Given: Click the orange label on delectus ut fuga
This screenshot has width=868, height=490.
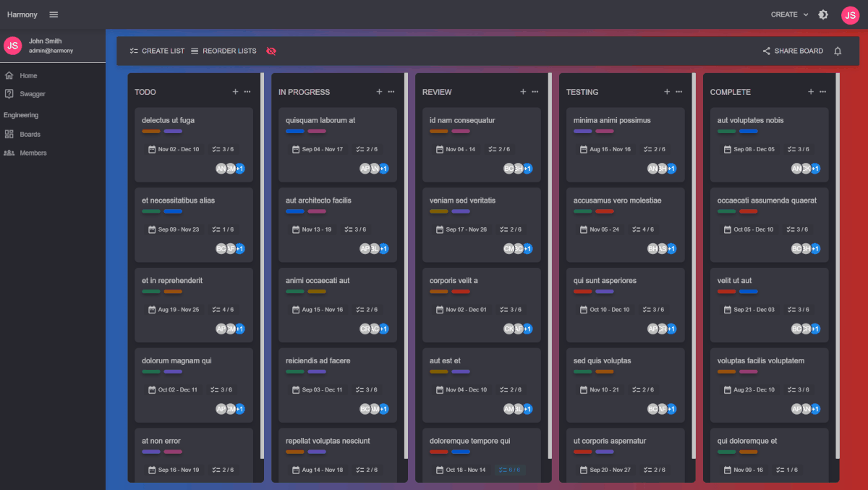Looking at the screenshot, I should point(151,132).
